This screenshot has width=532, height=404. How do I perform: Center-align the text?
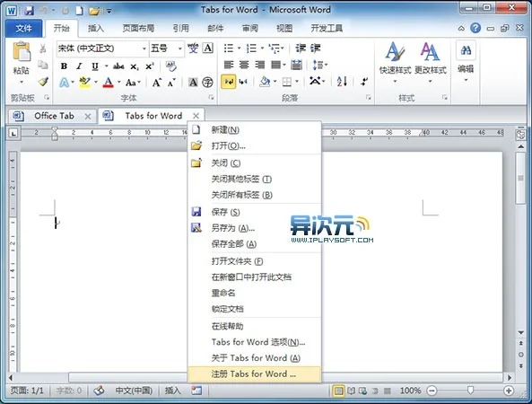[244, 65]
